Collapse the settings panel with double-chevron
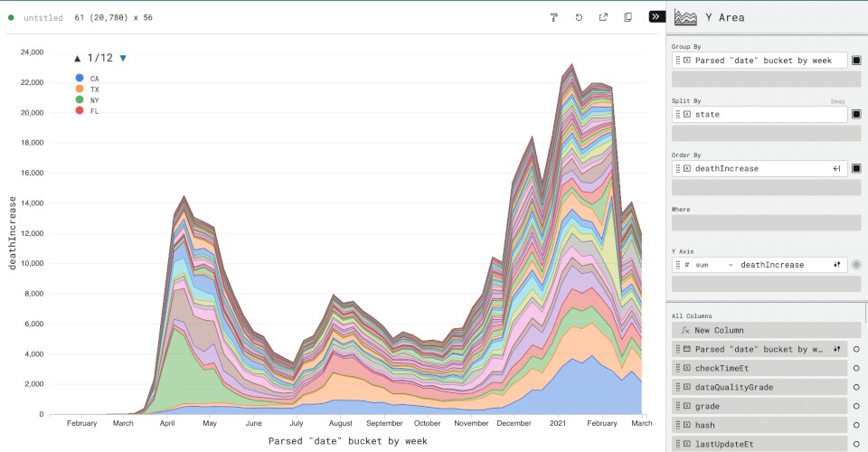 click(x=656, y=17)
